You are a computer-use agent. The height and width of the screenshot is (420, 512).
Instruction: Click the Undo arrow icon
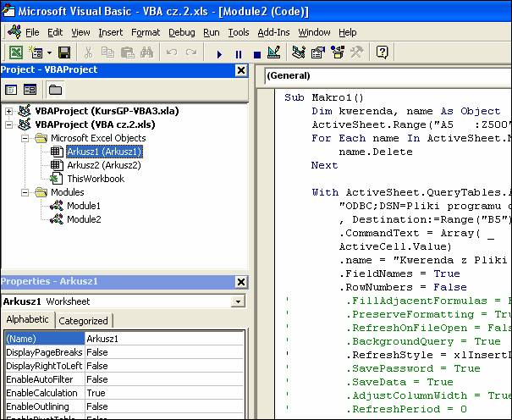pos(172,52)
